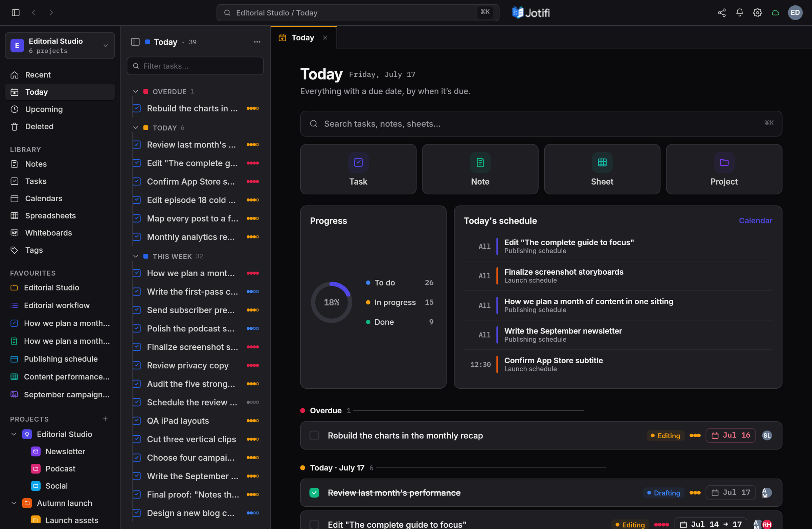
Task: Uncheck Review last month's performance task
Action: pos(314,492)
